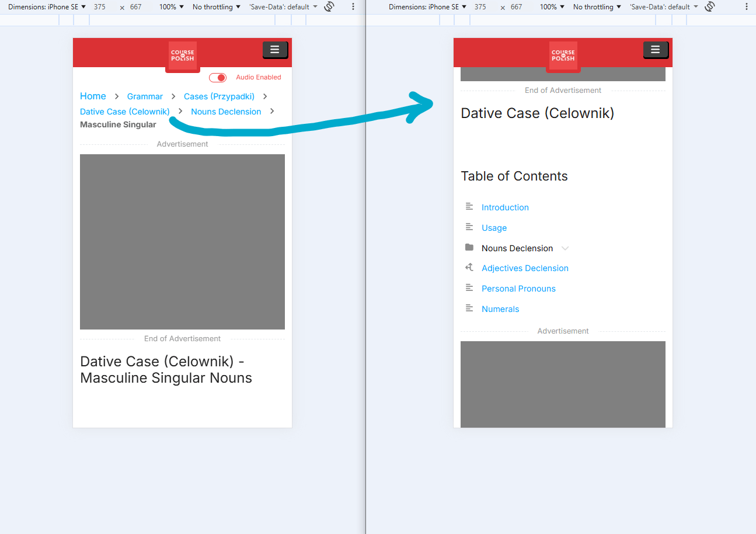756x534 pixels.
Task: Go to Home breadcrumb link
Action: [x=93, y=96]
